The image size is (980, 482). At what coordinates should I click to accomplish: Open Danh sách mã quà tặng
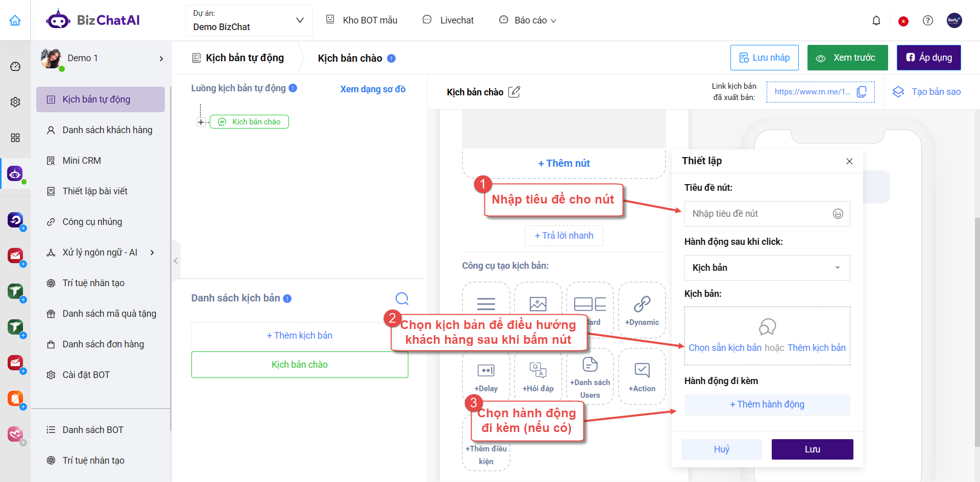pyautogui.click(x=101, y=314)
